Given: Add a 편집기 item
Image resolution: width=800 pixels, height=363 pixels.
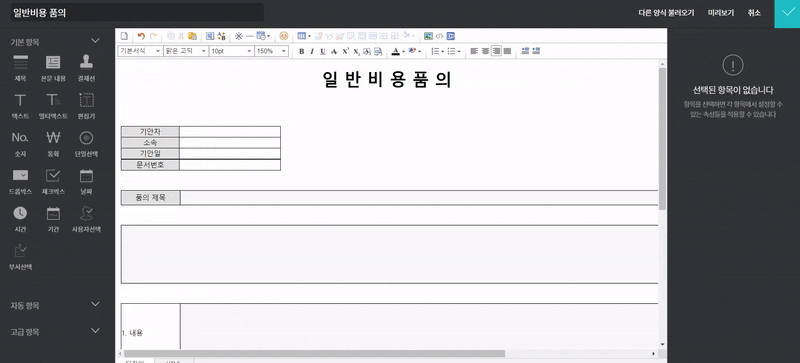Looking at the screenshot, I should pos(86,106).
